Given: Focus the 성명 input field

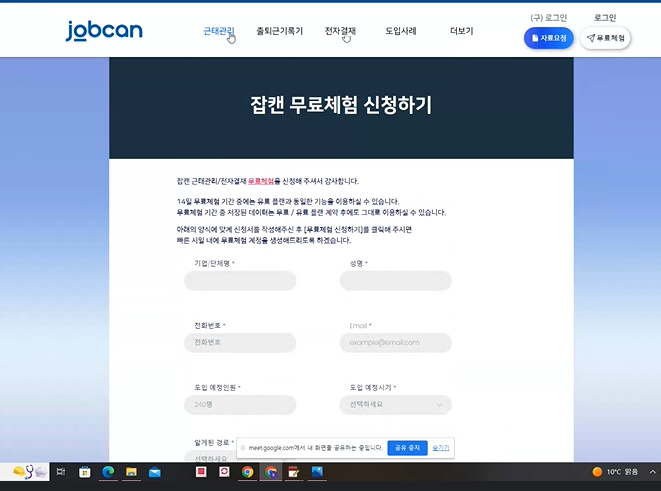Looking at the screenshot, I should point(395,281).
